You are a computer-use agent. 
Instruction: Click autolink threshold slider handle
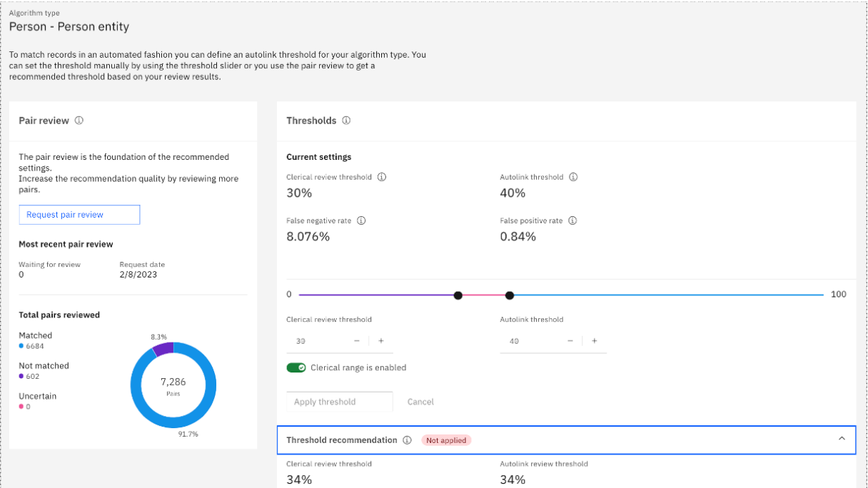(x=510, y=295)
